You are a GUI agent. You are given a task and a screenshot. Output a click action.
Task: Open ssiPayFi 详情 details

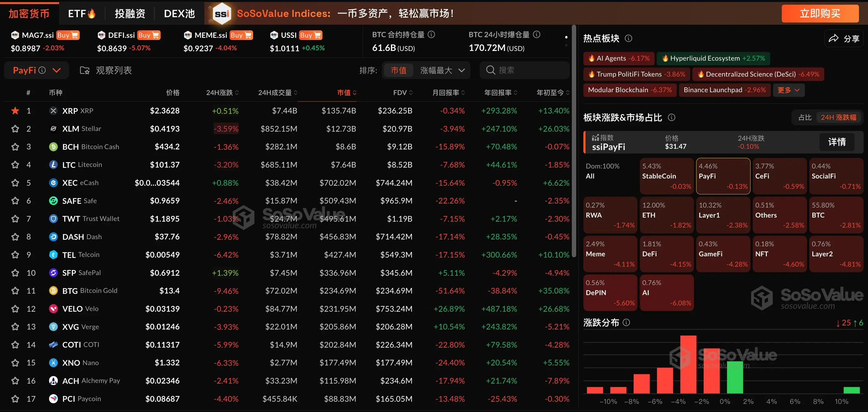[x=837, y=142]
